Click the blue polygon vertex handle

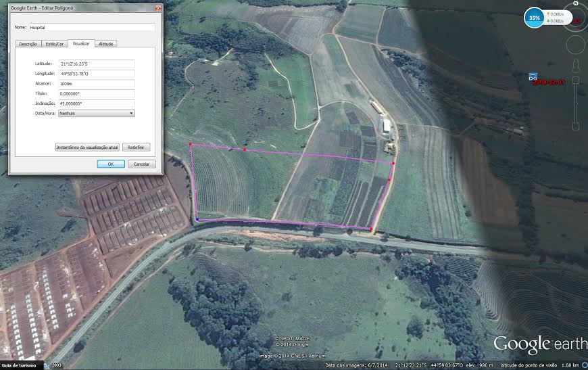[197, 220]
